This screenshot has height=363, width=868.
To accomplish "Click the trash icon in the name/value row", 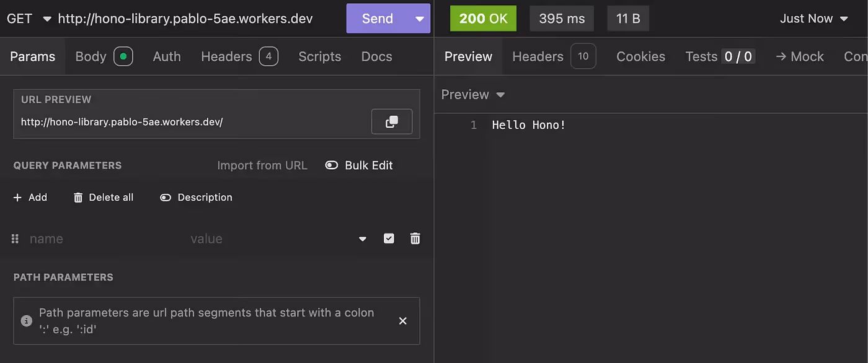I will pyautogui.click(x=415, y=238).
